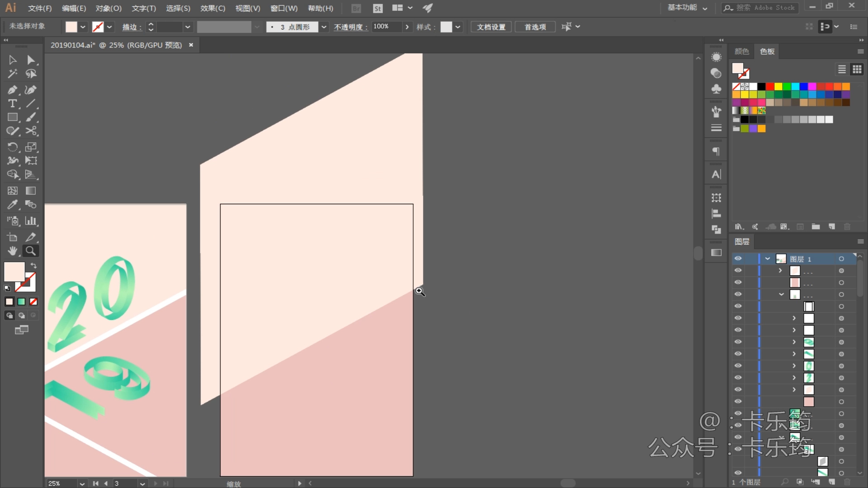Switch swatches panel to list view

(x=842, y=69)
